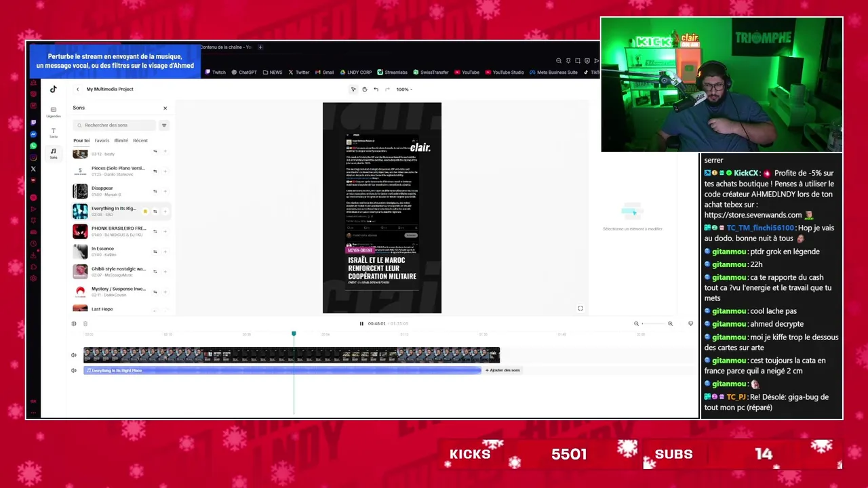Screen dimensions: 868x488
Task: Add Everything In Its Right Place sound
Action: 165,211
